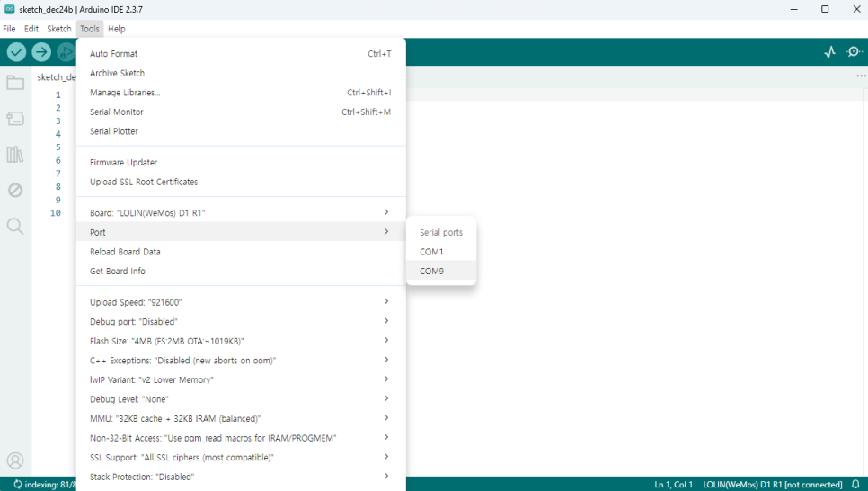Select COM1 serial port

coord(441,252)
